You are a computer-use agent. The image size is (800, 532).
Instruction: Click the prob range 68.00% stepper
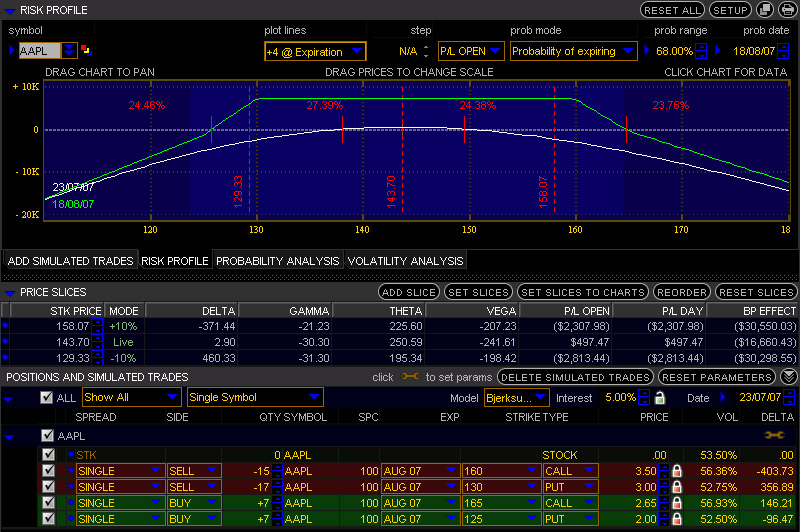pyautogui.click(x=702, y=51)
